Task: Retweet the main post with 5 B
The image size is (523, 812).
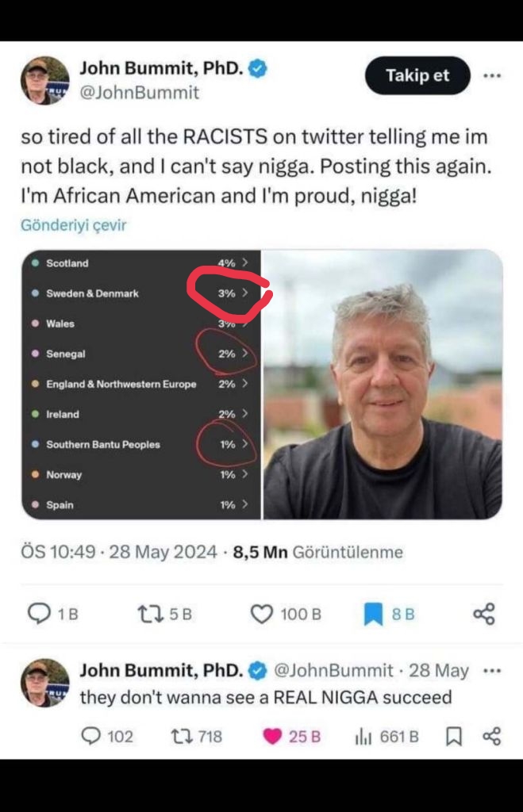Action: 150,615
